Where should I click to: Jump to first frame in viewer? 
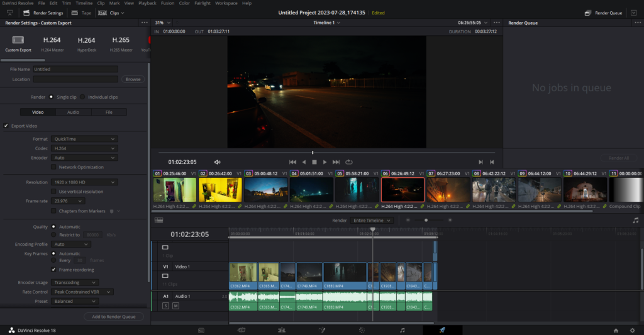pos(292,162)
